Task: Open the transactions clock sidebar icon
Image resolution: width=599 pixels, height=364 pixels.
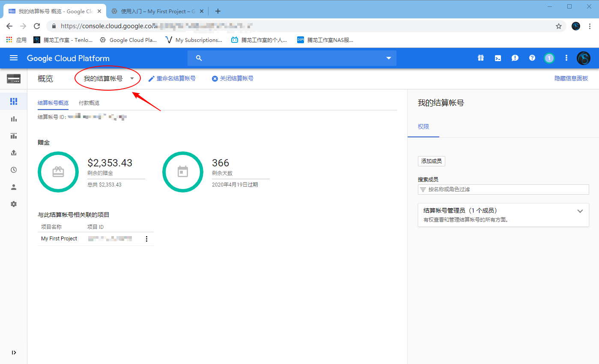Action: 14,170
